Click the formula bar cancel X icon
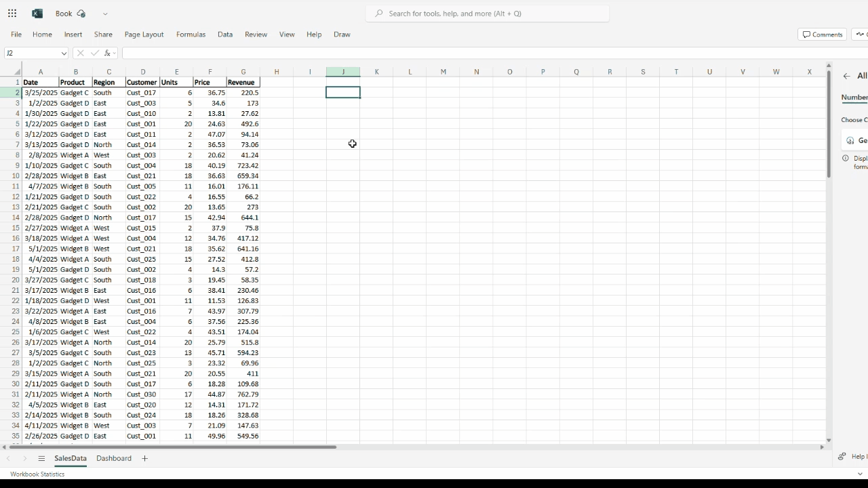Viewport: 868px width, 488px height. (x=80, y=53)
